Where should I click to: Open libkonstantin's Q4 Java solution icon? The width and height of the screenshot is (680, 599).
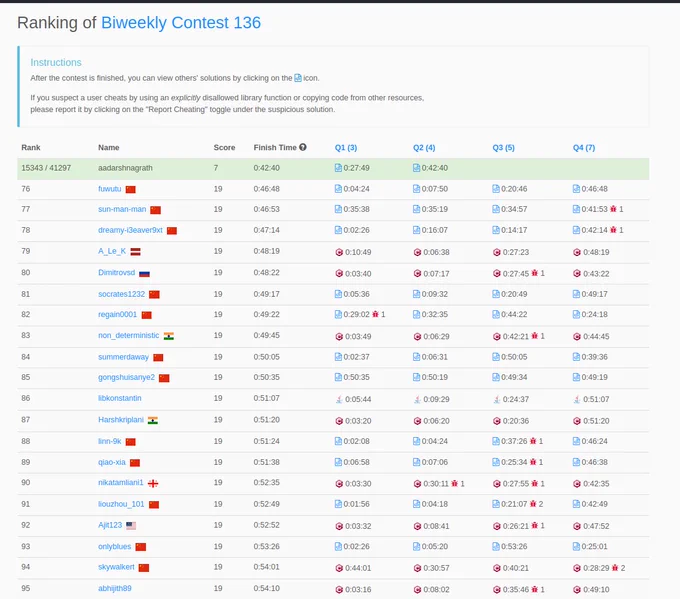point(577,399)
